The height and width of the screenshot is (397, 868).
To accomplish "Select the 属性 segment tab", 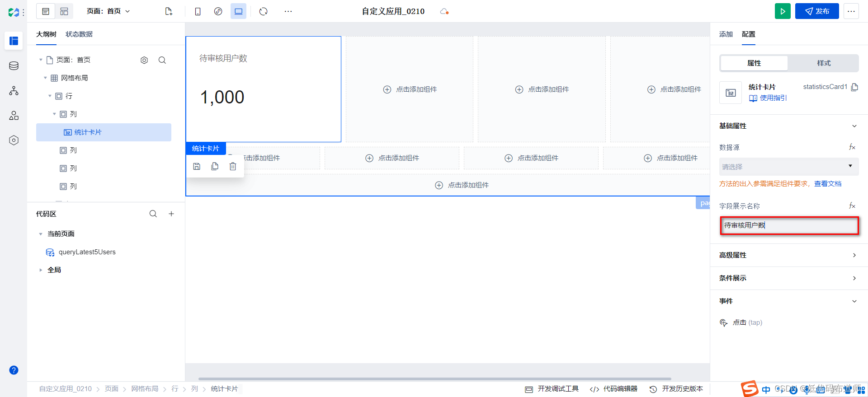I will 754,63.
